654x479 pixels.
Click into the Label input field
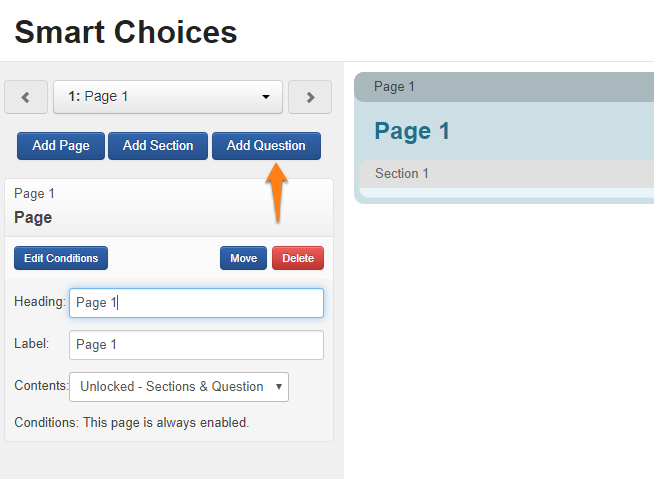pyautogui.click(x=196, y=345)
